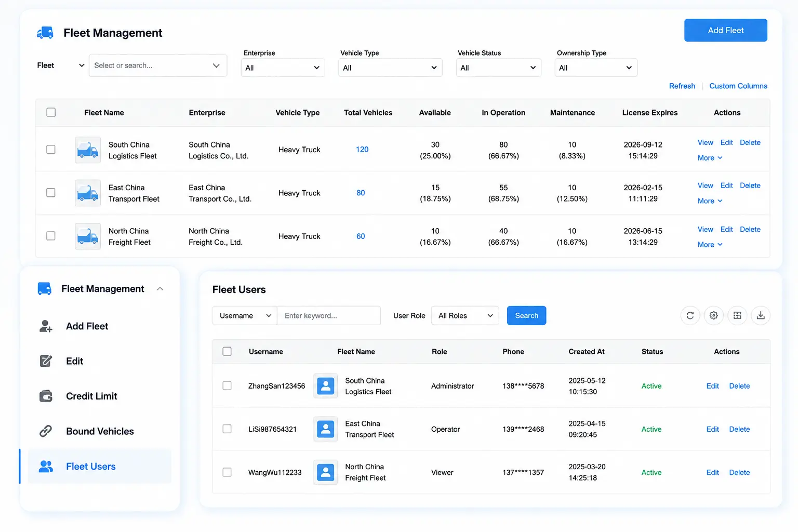798x532 pixels.
Task: Click the Bound Vehicles link icon
Action: point(46,431)
